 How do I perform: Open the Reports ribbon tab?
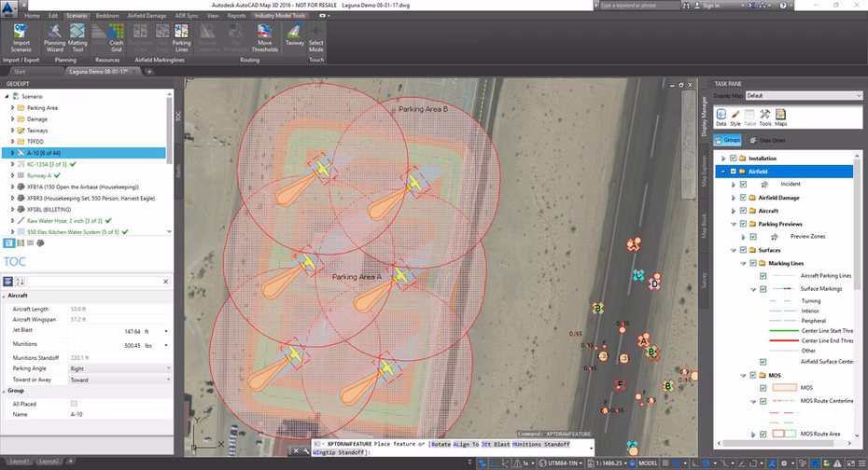click(236, 16)
